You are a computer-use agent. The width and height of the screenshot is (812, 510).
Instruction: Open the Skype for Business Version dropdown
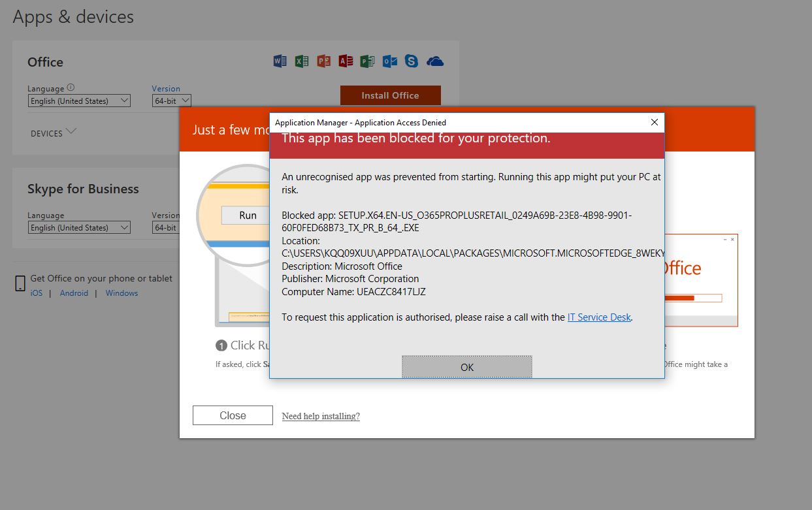(166, 227)
